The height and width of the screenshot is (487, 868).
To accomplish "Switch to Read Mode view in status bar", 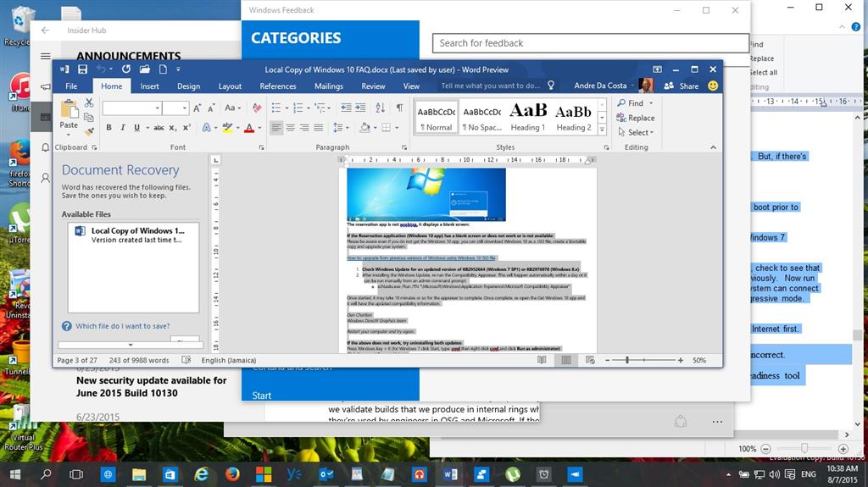I will (542, 360).
